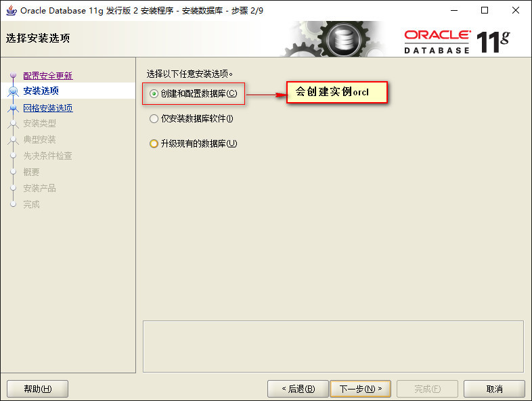Open the 配置安全更新 step link

(x=48, y=76)
